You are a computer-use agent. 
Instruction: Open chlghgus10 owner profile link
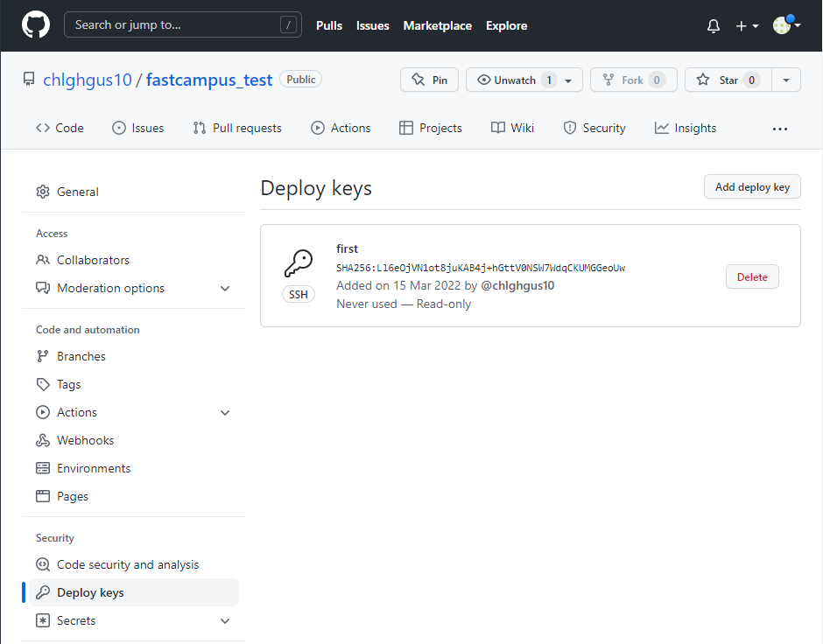tap(88, 80)
